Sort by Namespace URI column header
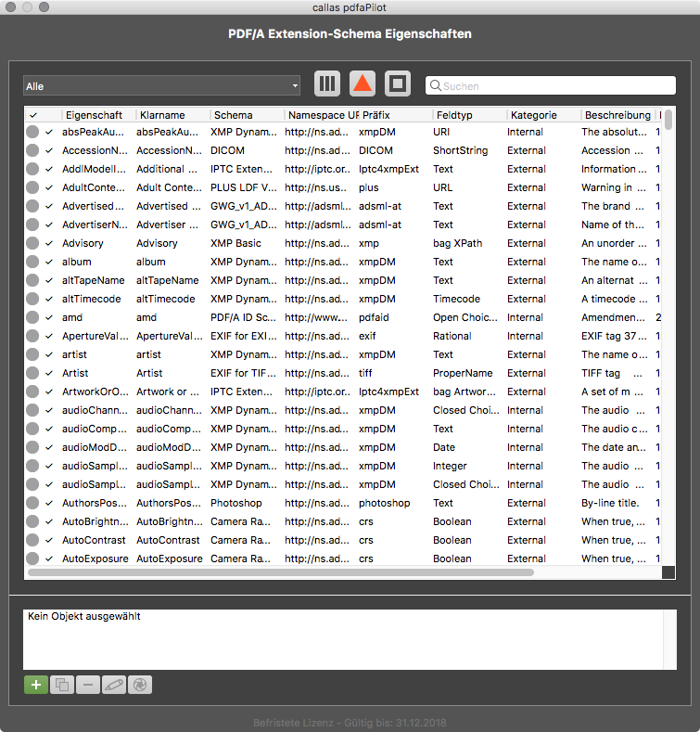Screen dimensions: 700x732 point(322,115)
